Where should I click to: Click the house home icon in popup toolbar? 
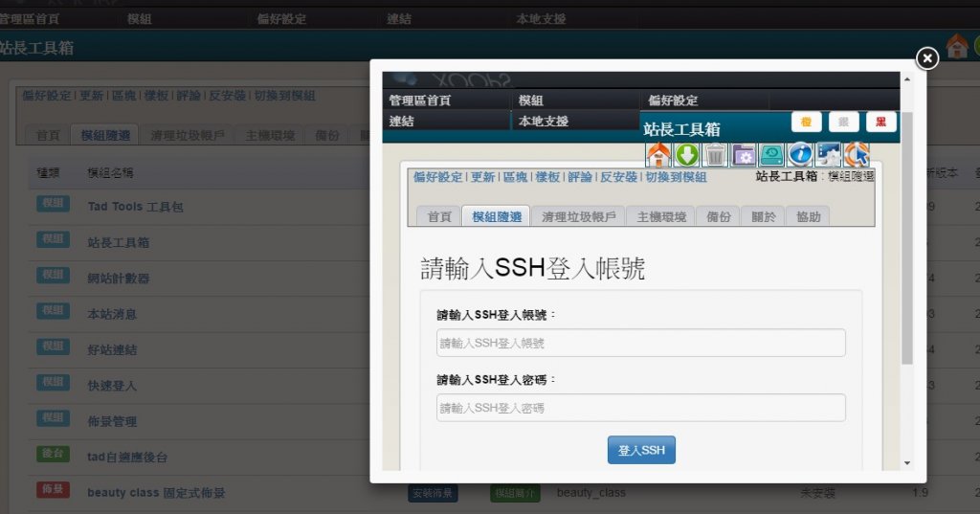[658, 154]
